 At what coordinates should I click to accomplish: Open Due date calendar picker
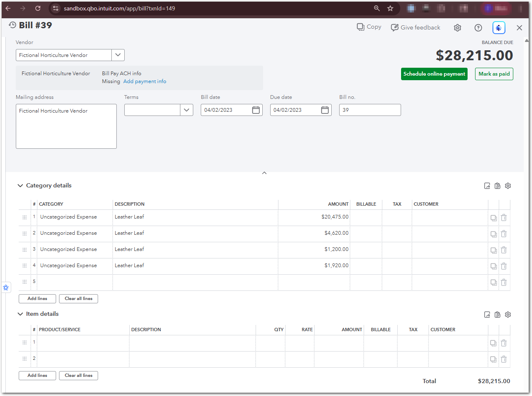(x=325, y=110)
